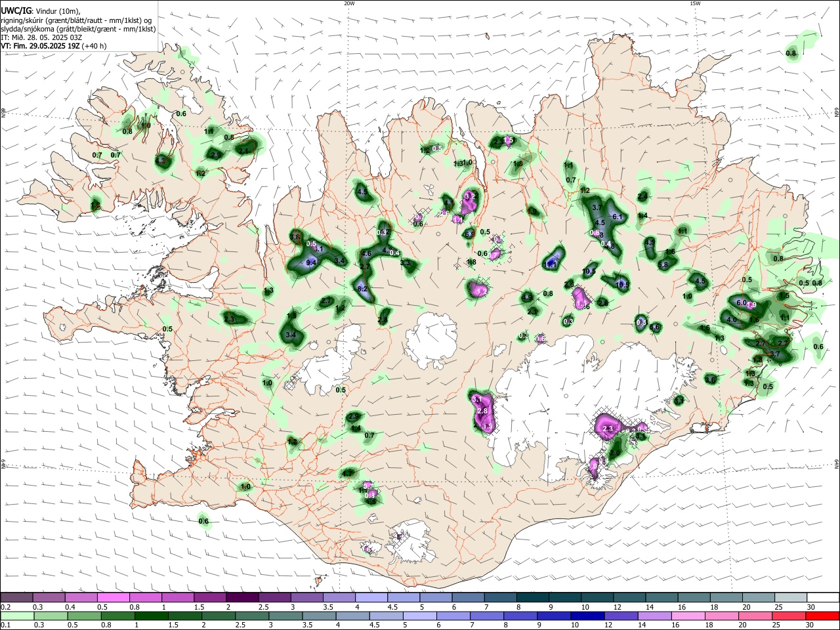Select the bright magenta 0.5 legend swatch
840x630 pixels.
114,598
